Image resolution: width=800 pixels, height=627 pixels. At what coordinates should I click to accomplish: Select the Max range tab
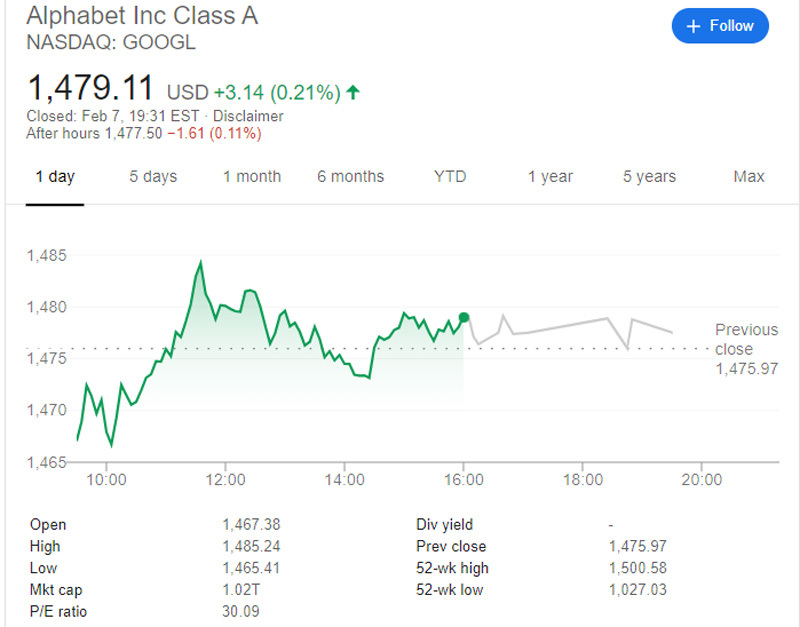tap(749, 177)
